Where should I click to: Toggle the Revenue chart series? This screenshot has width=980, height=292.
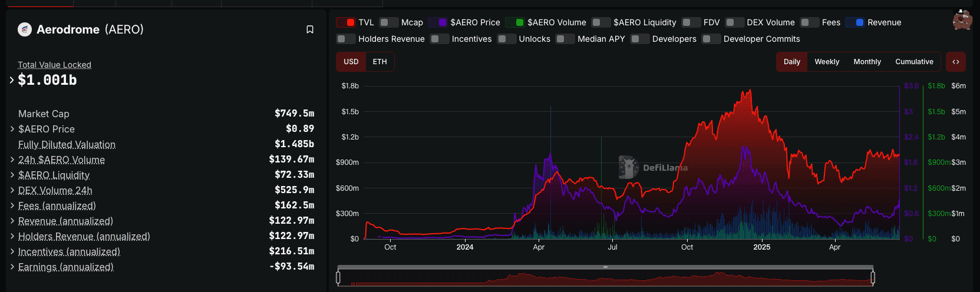[855, 22]
